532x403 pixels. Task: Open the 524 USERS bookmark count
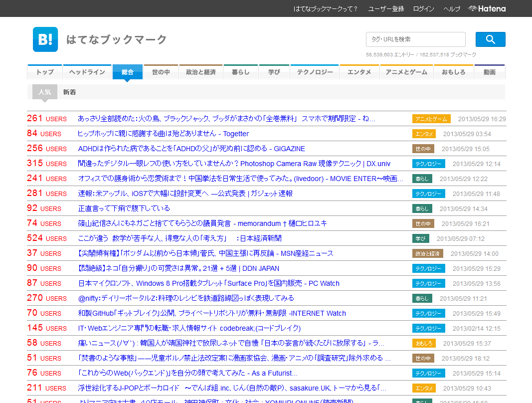pyautogui.click(x=47, y=238)
